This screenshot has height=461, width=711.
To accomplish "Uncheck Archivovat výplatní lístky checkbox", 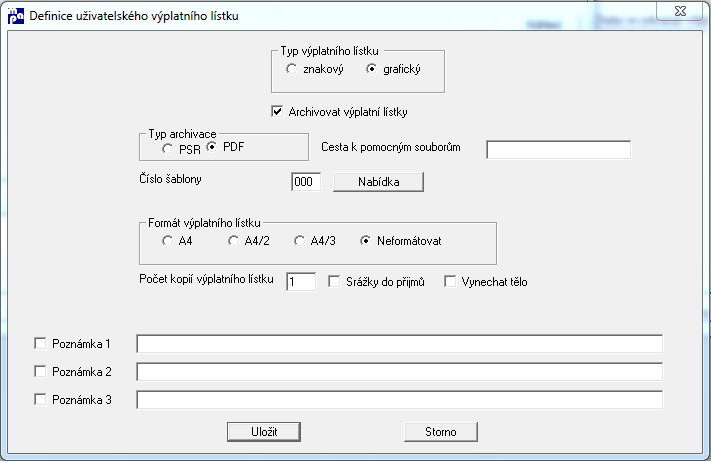I will tap(277, 112).
